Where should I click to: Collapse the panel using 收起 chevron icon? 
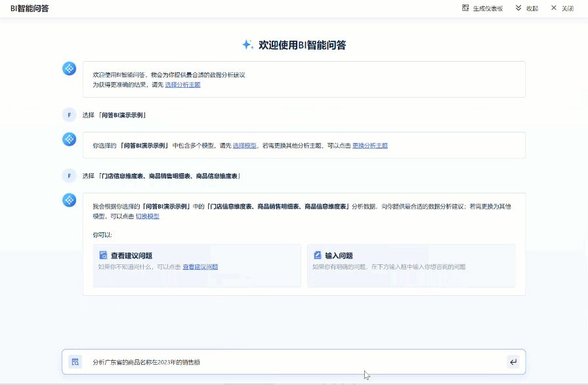coord(518,8)
